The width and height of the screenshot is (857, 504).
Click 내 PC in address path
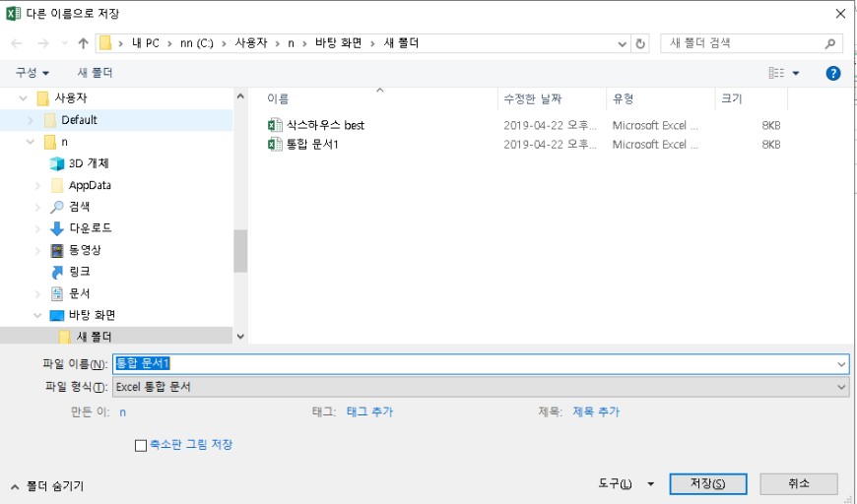(x=146, y=43)
